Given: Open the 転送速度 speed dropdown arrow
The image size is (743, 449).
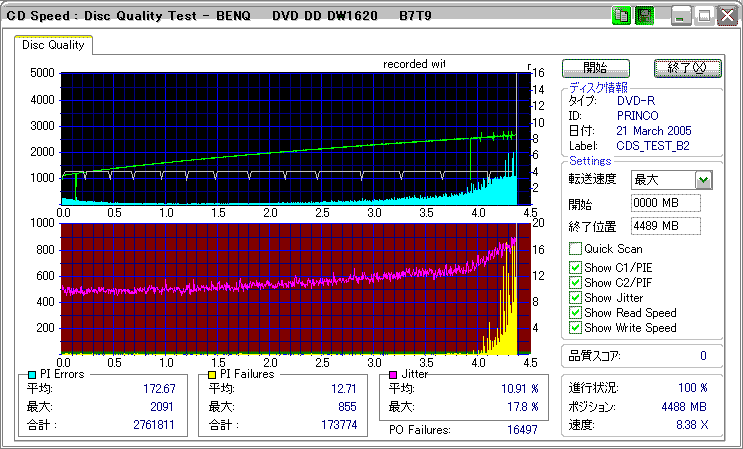Looking at the screenshot, I should 703,180.
